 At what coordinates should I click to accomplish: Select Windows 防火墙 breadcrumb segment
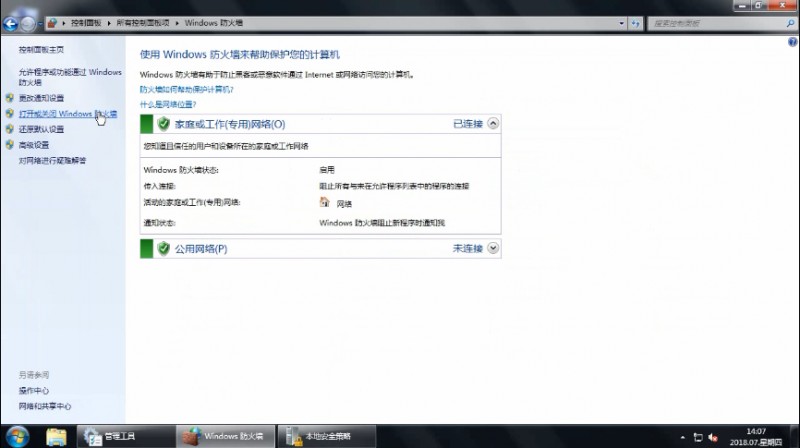pyautogui.click(x=214, y=23)
